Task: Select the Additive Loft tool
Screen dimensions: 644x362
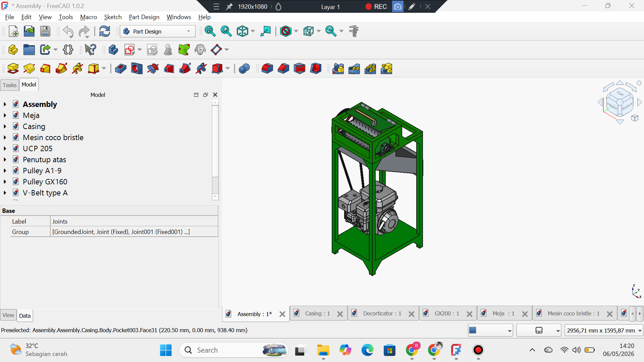Action: click(45, 69)
